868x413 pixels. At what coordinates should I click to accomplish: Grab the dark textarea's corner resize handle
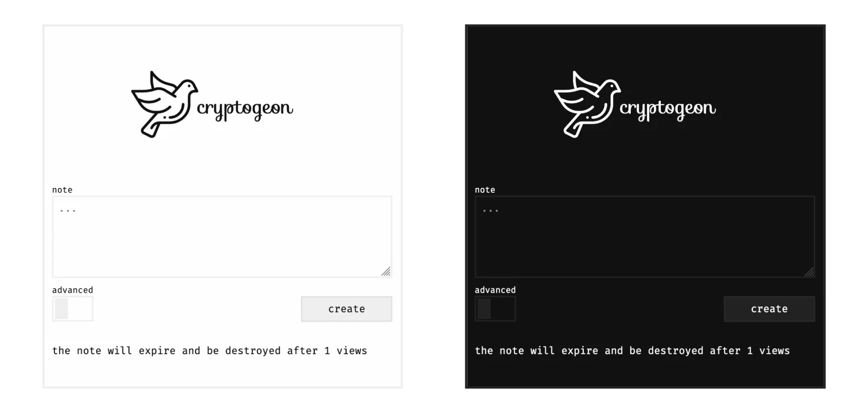pyautogui.click(x=809, y=271)
